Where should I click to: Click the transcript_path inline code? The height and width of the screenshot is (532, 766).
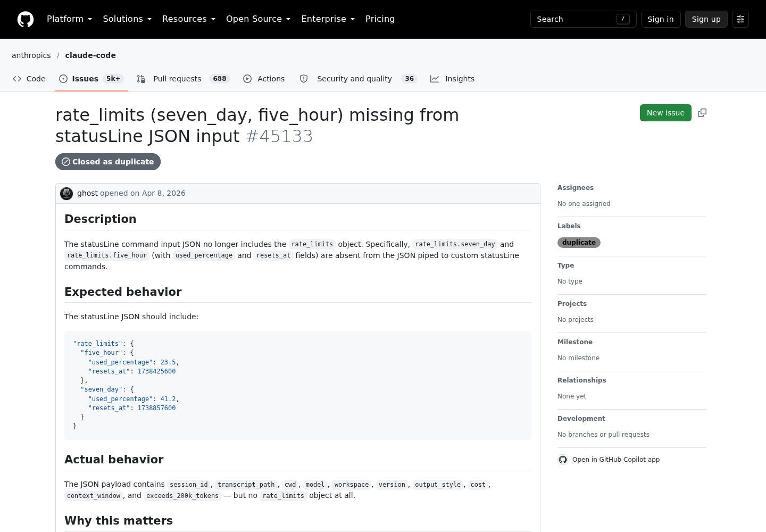246,485
